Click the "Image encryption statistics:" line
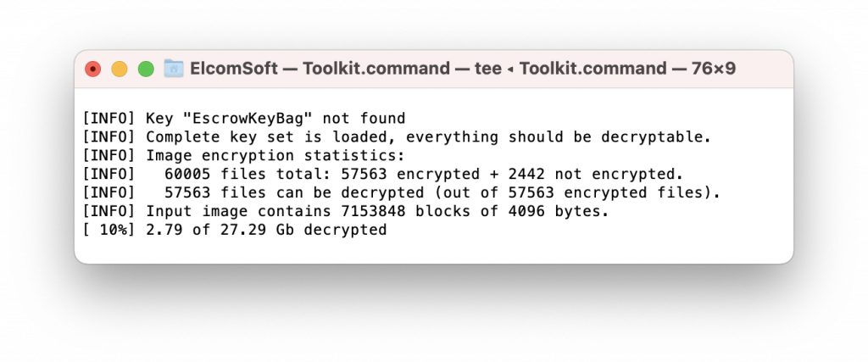The image size is (868, 362). (244, 155)
